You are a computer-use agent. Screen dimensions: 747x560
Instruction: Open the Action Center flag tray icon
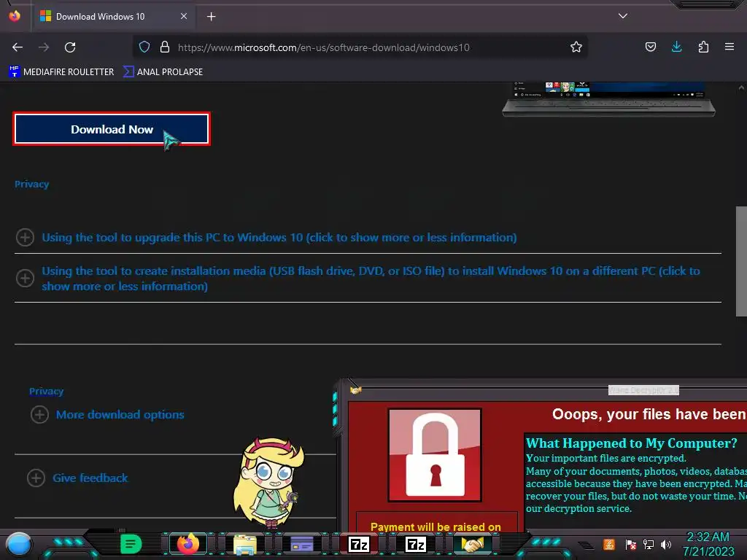click(630, 545)
